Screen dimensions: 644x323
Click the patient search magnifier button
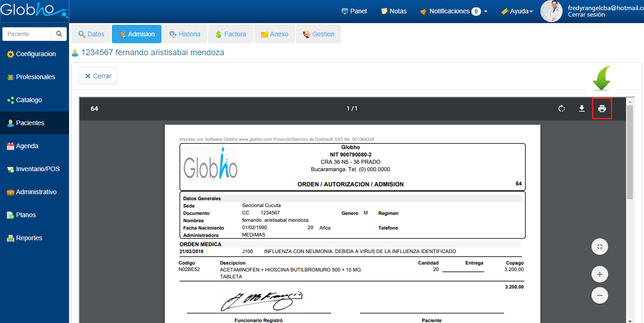click(59, 34)
